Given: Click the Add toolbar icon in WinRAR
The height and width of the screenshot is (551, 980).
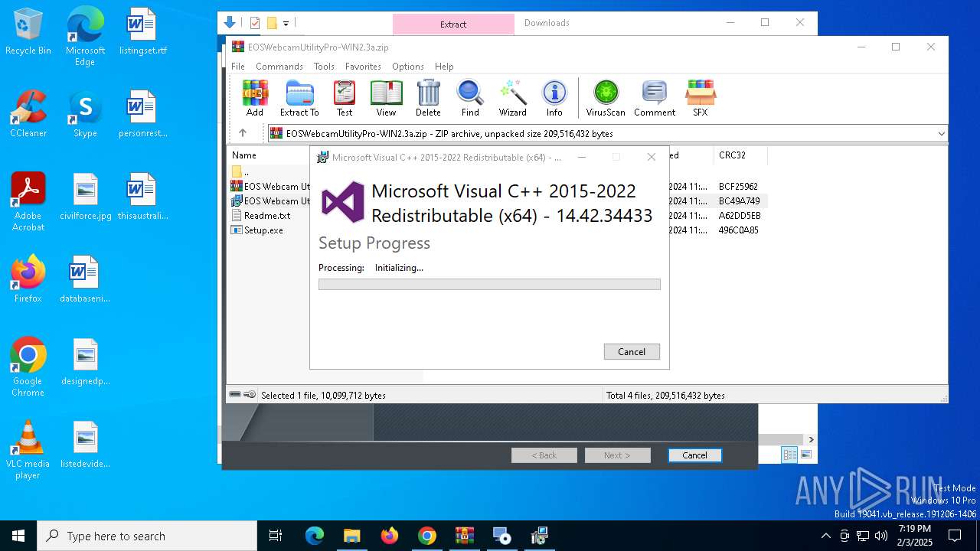Looking at the screenshot, I should pos(255,98).
